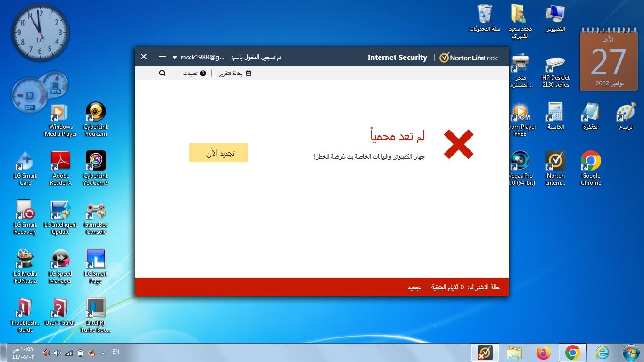Expand the signed-in account dropdown arrow
This screenshot has width=644, height=362.
click(x=174, y=58)
